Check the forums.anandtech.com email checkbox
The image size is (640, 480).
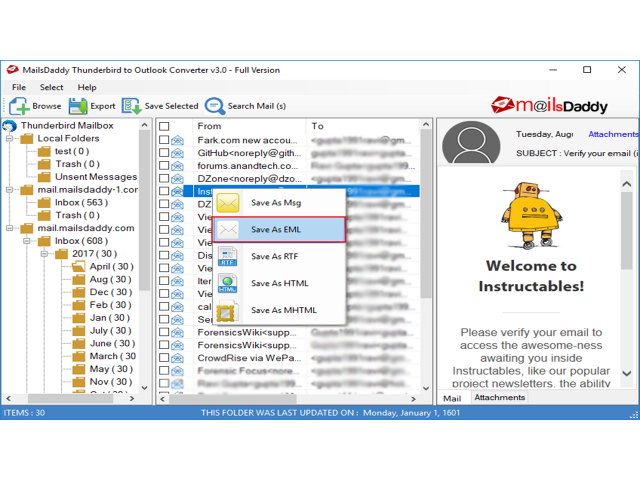click(164, 166)
